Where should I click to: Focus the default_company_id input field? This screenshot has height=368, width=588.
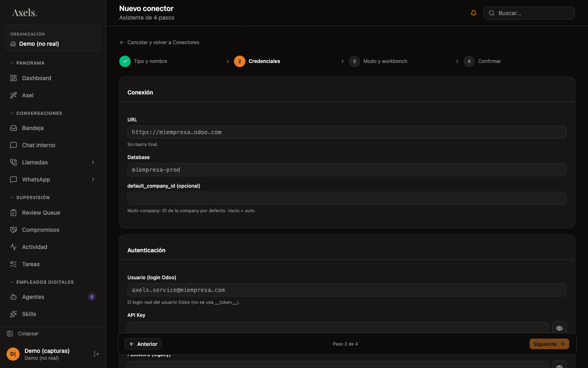(347, 198)
